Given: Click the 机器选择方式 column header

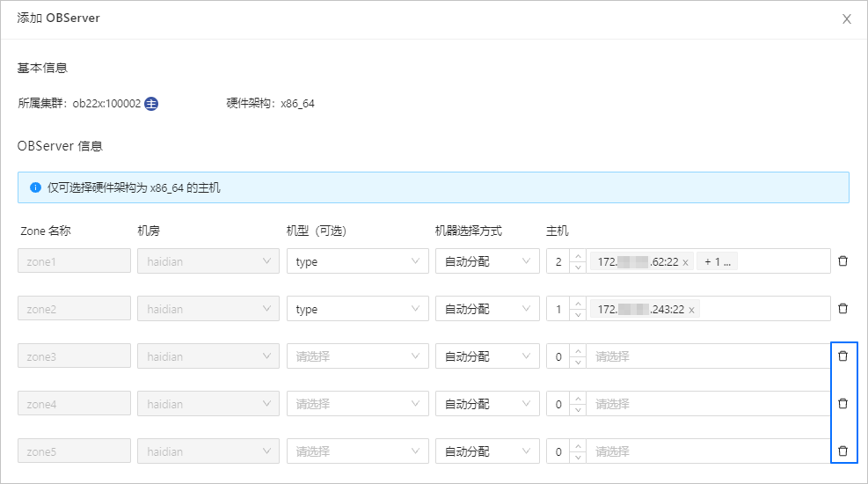Looking at the screenshot, I should [469, 231].
